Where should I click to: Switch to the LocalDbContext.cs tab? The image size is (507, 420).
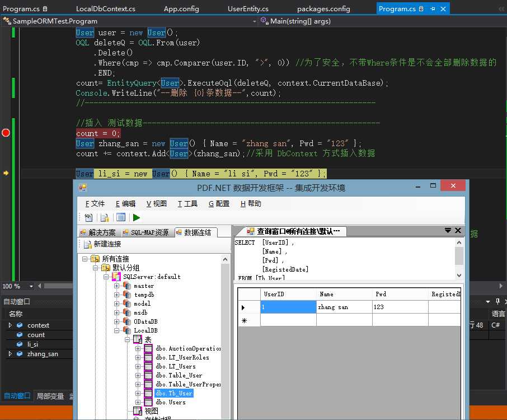tap(105, 9)
